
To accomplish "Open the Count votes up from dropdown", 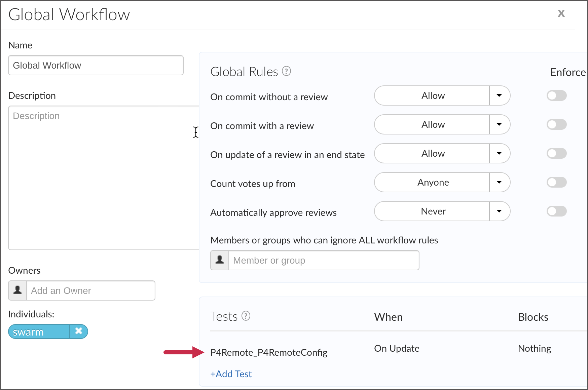I will (500, 182).
